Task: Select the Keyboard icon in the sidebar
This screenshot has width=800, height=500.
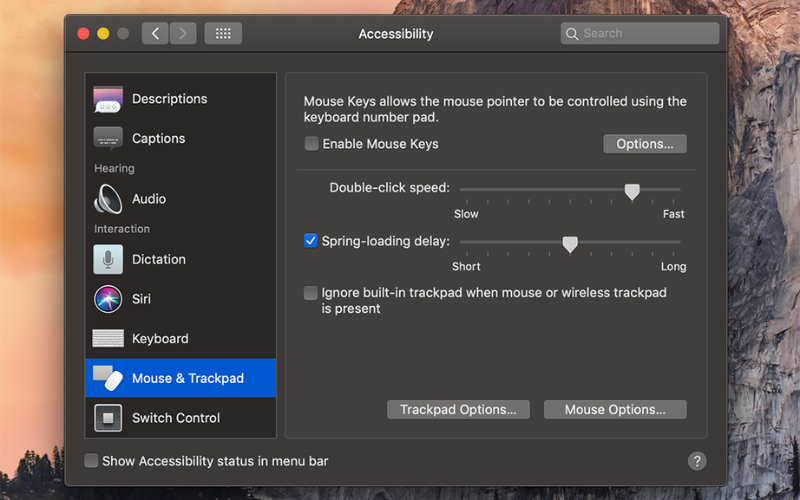Action: click(108, 338)
